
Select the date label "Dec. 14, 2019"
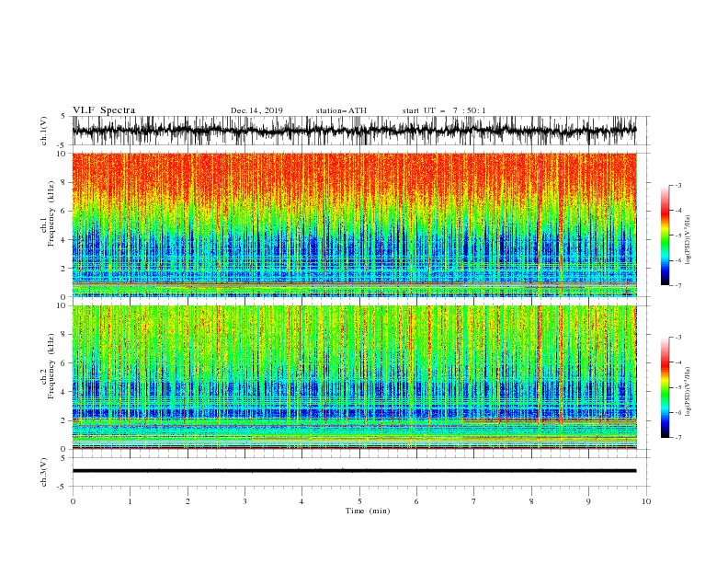[x=256, y=110]
